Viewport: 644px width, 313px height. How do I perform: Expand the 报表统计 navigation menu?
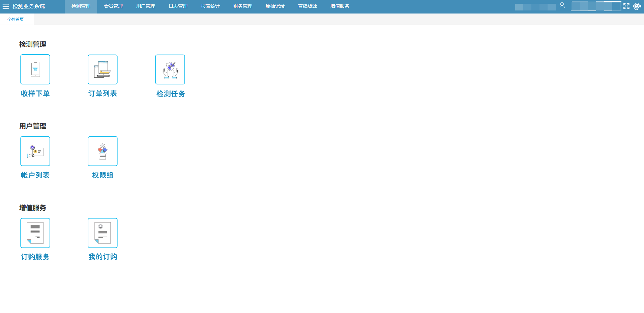point(210,6)
